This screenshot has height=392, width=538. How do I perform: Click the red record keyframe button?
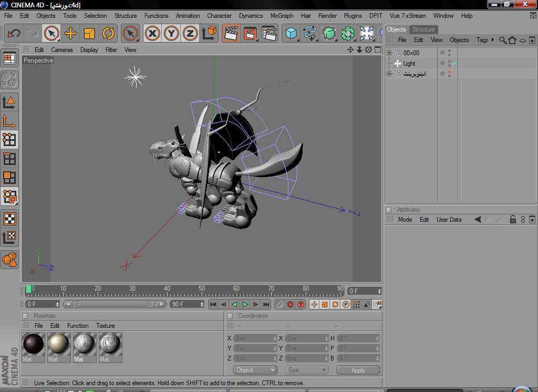coord(290,304)
